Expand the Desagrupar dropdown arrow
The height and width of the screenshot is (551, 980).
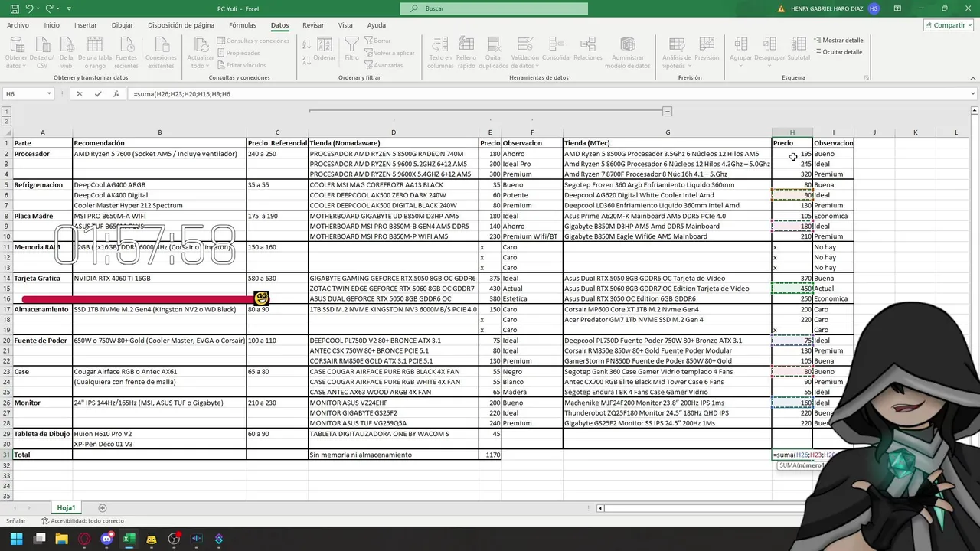pos(769,66)
